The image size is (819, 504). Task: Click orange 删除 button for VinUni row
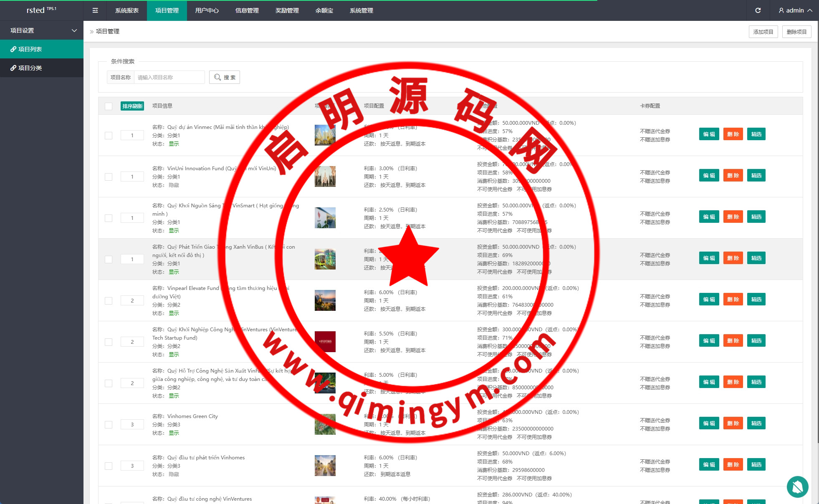(x=733, y=175)
